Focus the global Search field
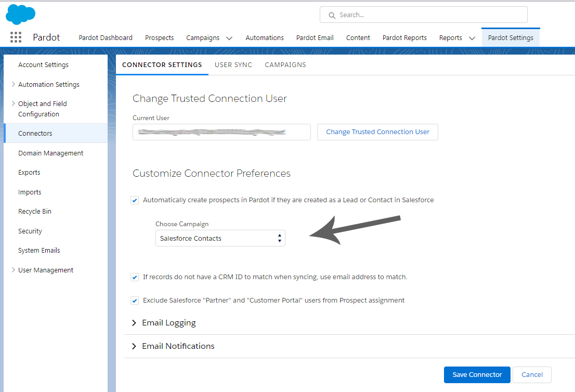The height and width of the screenshot is (392, 575). click(x=424, y=15)
